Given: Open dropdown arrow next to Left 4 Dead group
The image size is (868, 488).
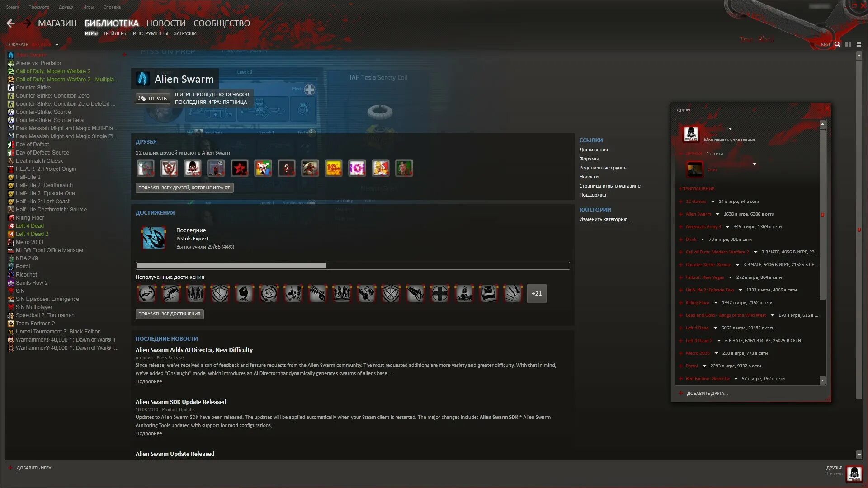Looking at the screenshot, I should [715, 328].
